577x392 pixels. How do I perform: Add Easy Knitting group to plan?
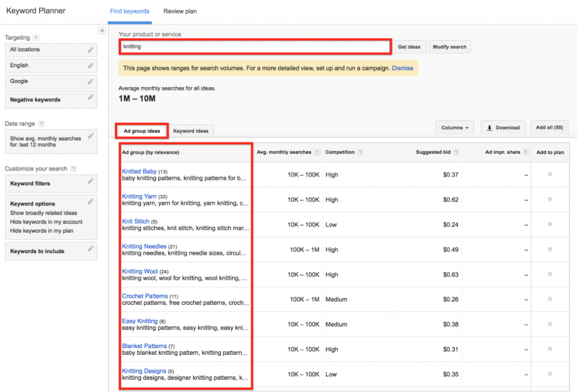550,324
